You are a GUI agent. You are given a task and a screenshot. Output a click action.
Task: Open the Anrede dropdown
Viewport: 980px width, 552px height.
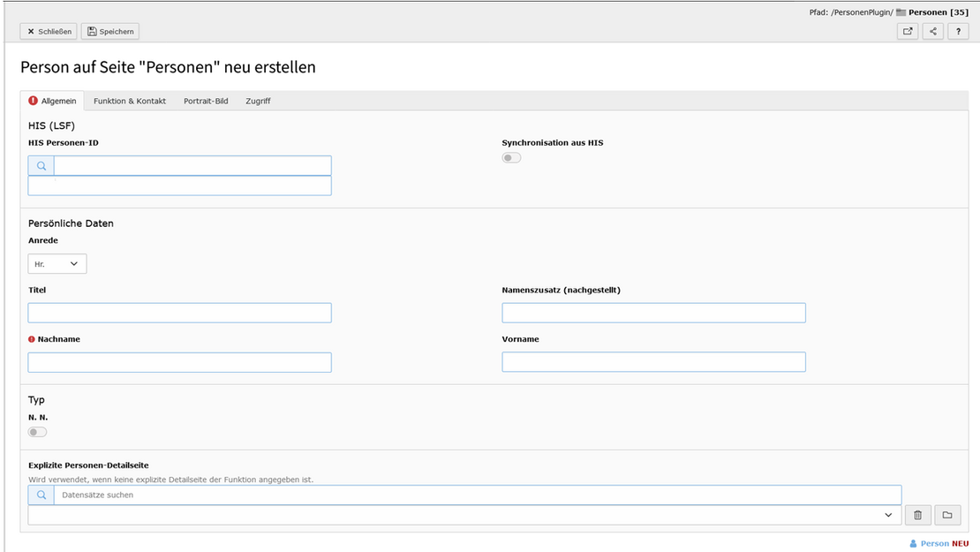click(x=57, y=264)
